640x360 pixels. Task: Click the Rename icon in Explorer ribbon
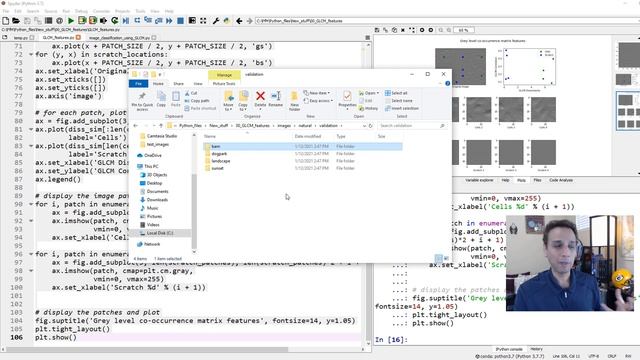(276, 99)
